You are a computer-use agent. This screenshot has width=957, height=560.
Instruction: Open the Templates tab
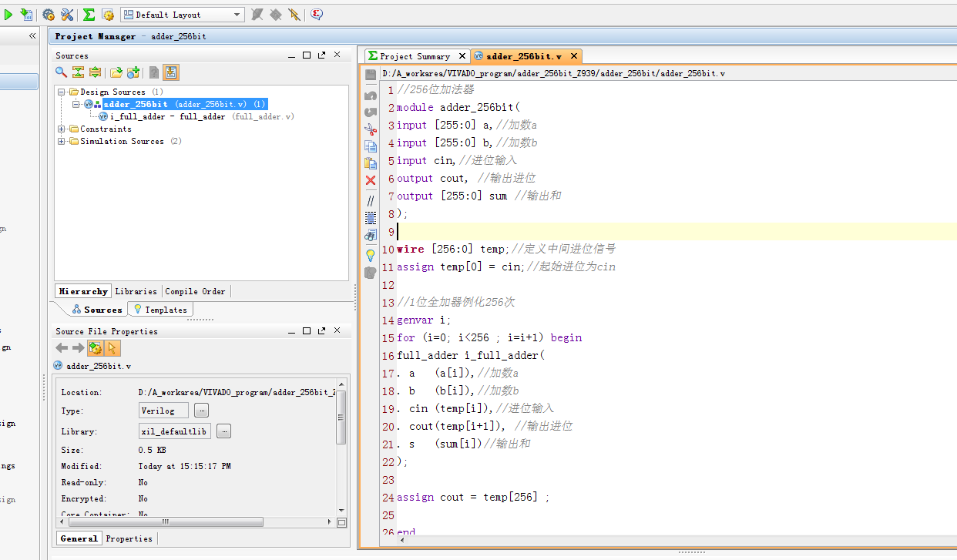tap(160, 310)
